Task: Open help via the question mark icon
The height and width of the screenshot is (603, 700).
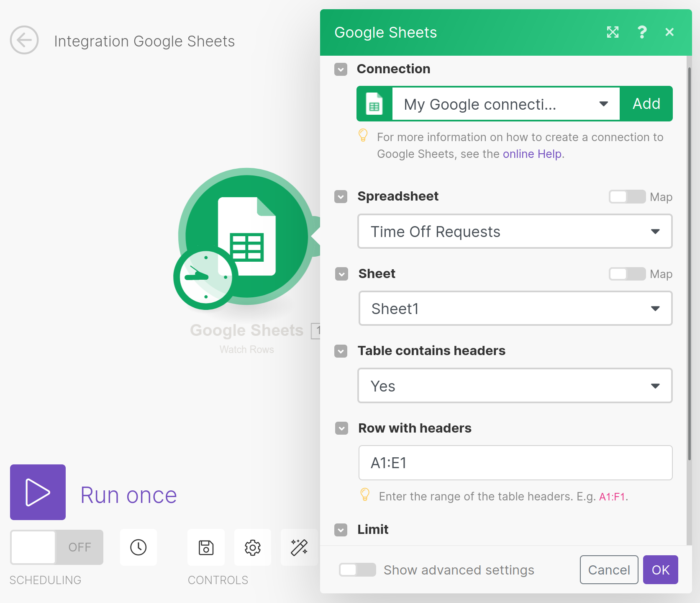Action: pyautogui.click(x=642, y=32)
